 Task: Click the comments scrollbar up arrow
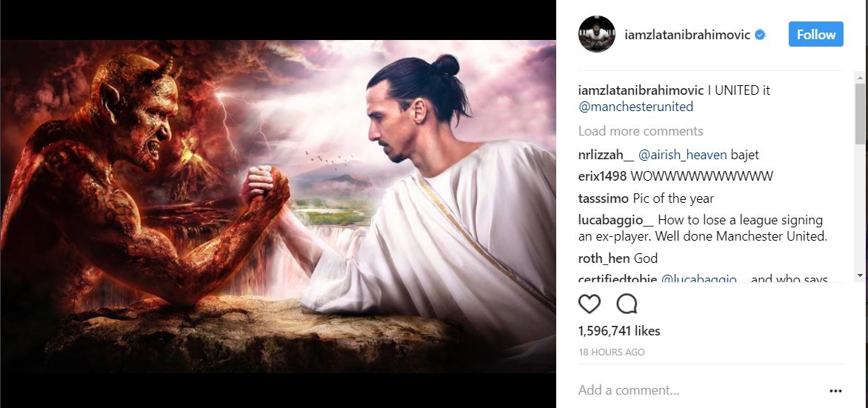click(860, 78)
